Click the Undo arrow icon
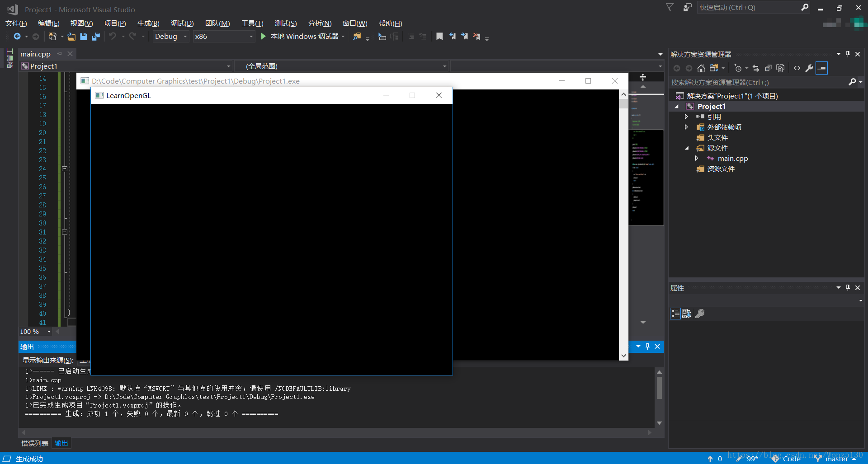This screenshot has width=868, height=464. [113, 36]
